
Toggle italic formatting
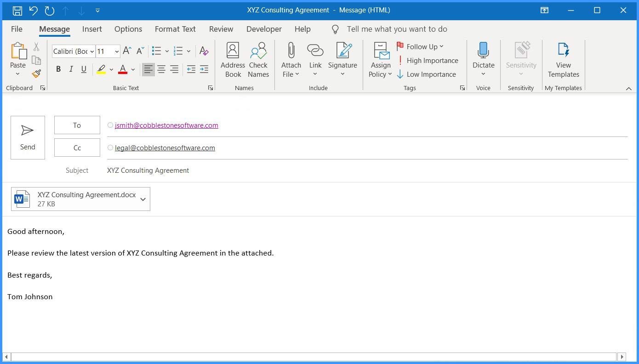[x=71, y=69]
